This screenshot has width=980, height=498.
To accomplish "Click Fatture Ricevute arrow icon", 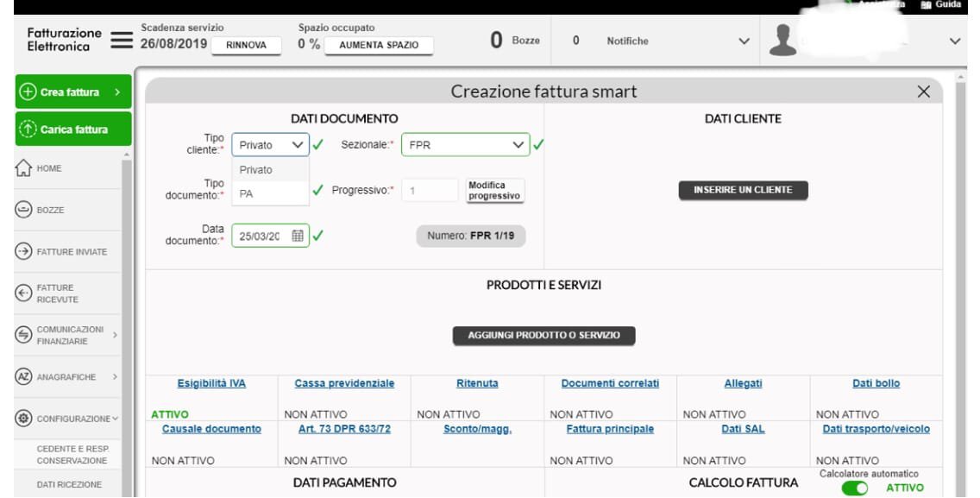I will [24, 293].
